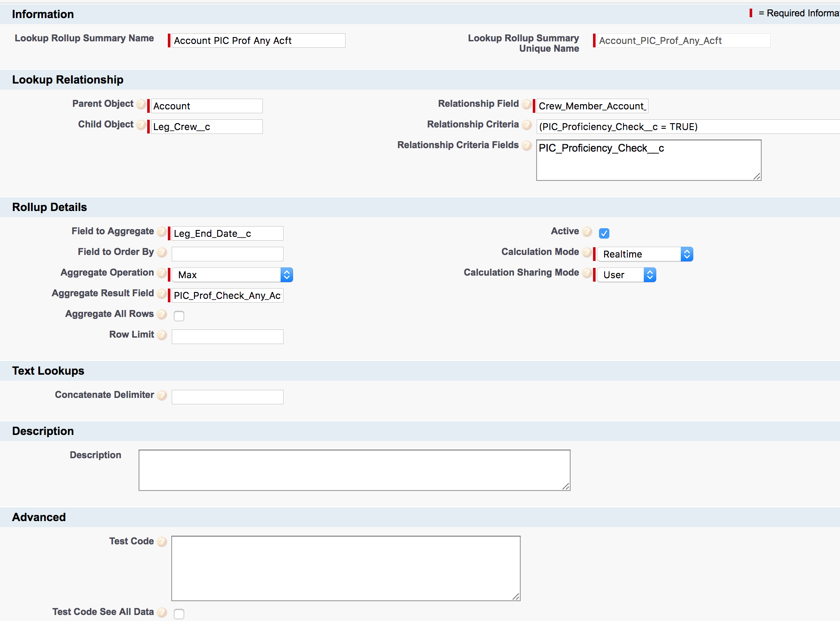Enable the Aggregate All Rows checkbox

(179, 316)
